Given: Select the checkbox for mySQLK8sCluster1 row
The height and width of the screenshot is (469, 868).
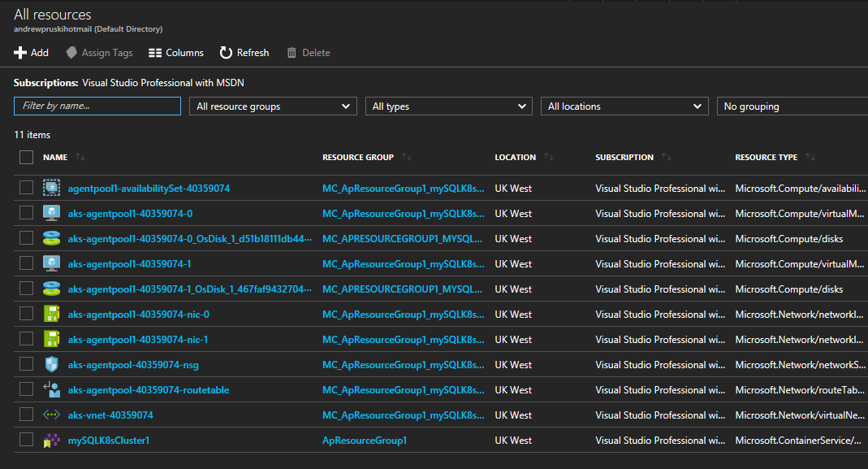Looking at the screenshot, I should 26,440.
